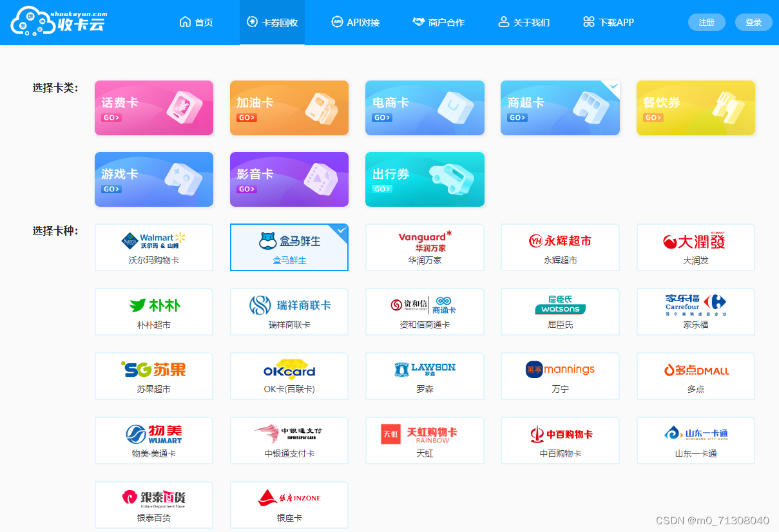Select 银座卡 INZONE card
This screenshot has width=779, height=532.
pos(289,505)
